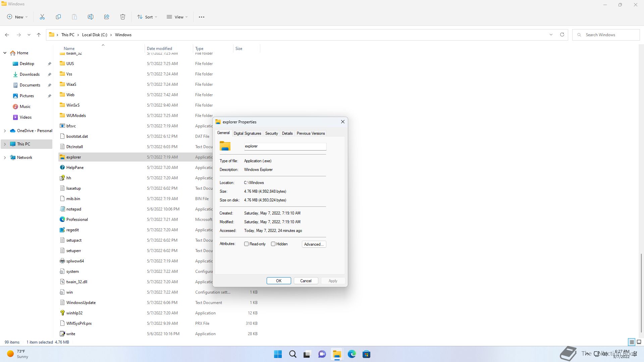Select the Professional Edge file
Image resolution: width=644 pixels, height=362 pixels.
pyautogui.click(x=77, y=220)
